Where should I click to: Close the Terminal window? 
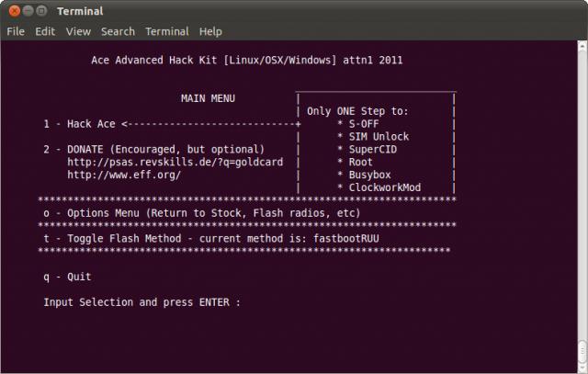click(x=15, y=11)
